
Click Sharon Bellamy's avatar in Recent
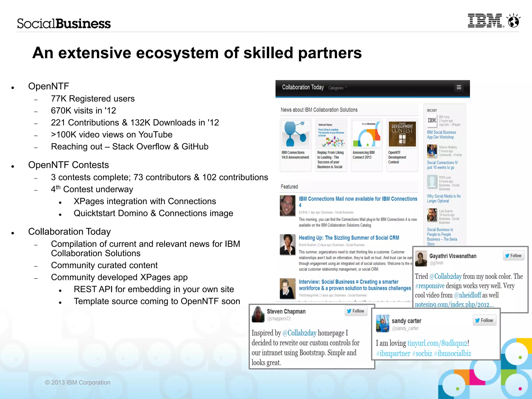pos(432,151)
